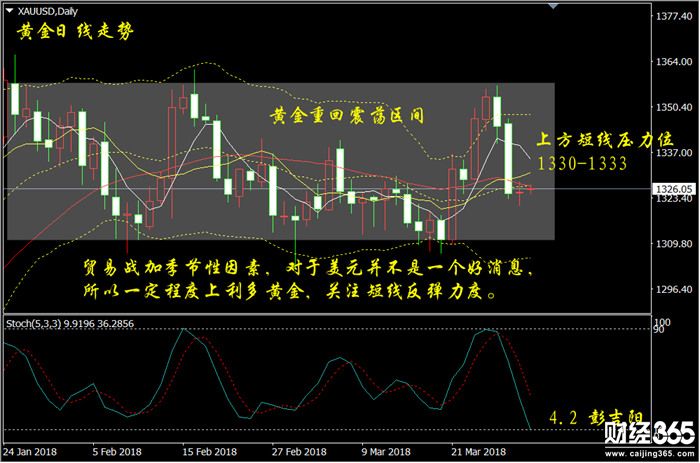The height and width of the screenshot is (463, 700).
Task: Click the 1296.40 price scale value
Action: tap(674, 289)
